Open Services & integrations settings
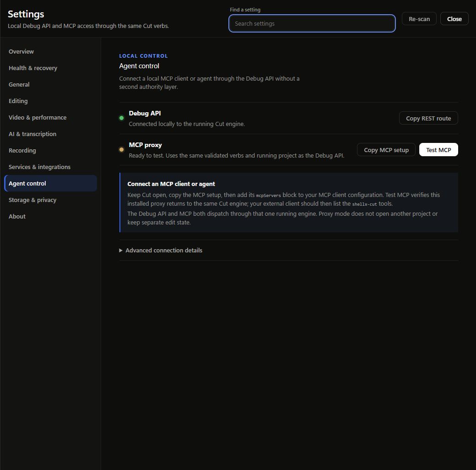This screenshot has height=470, width=476. coord(50,167)
